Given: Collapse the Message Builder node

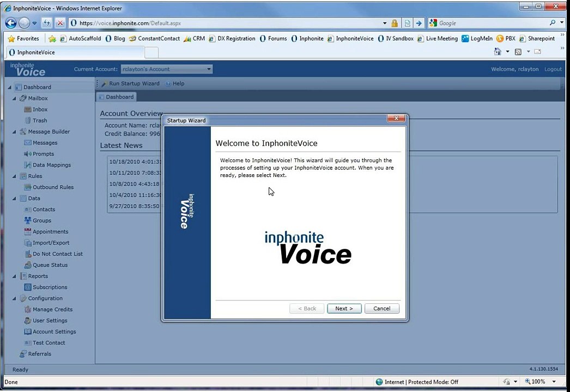Looking at the screenshot, I should tap(14, 132).
